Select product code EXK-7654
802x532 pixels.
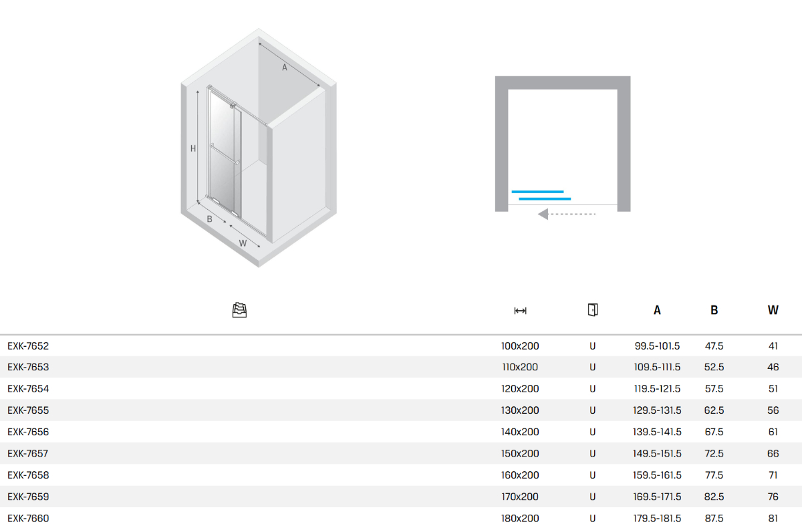point(28,388)
